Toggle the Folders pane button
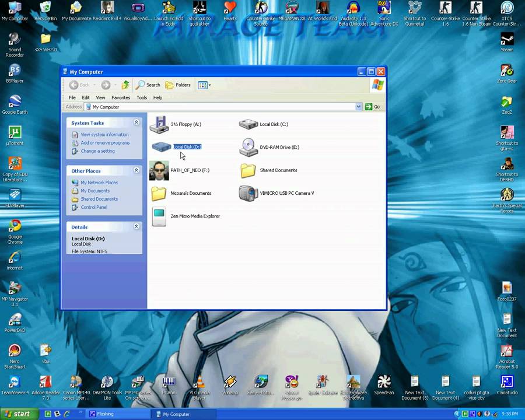 pyautogui.click(x=178, y=85)
